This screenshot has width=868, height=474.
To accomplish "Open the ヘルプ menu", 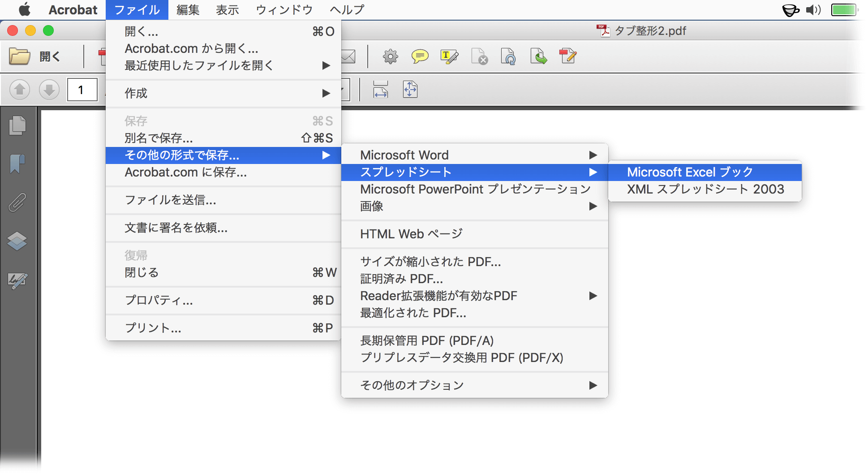I will (x=347, y=10).
